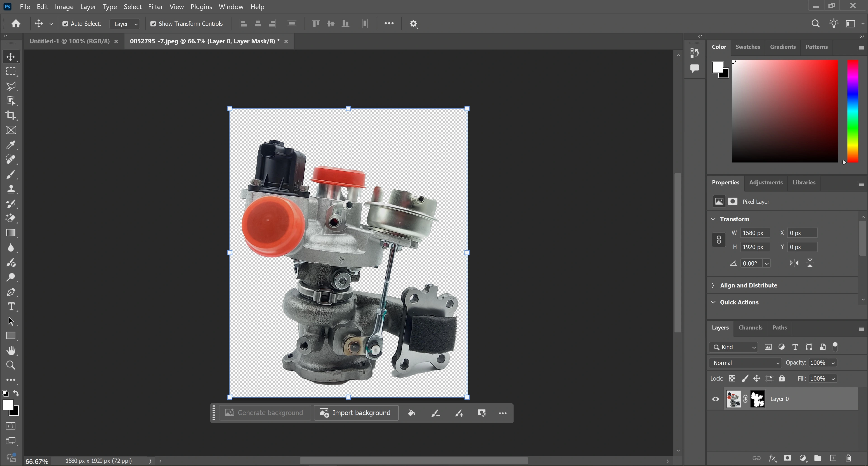Screen dimensions: 868x466
Task: Click inside the red color picker field
Action: point(785,112)
